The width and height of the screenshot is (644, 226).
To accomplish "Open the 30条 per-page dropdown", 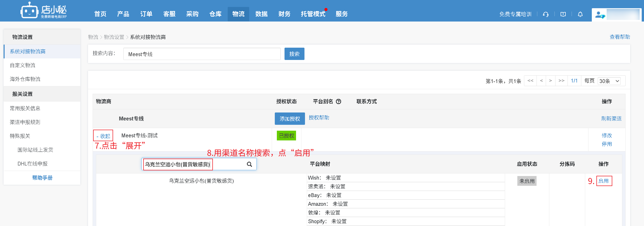I will [x=609, y=81].
